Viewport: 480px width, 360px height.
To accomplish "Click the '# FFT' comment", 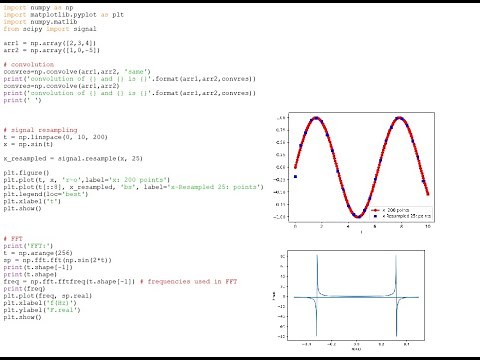I will pos(13,239).
